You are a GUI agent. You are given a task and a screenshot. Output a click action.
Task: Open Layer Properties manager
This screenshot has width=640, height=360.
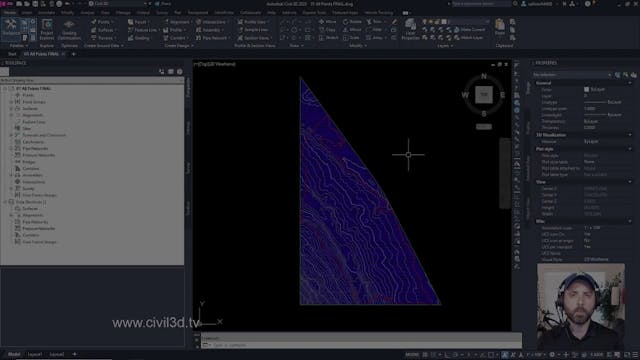coord(411,29)
